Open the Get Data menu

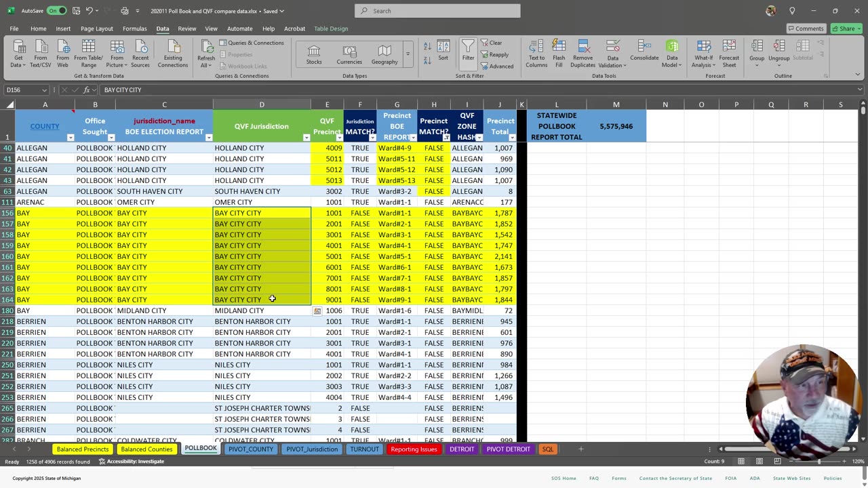(x=19, y=54)
